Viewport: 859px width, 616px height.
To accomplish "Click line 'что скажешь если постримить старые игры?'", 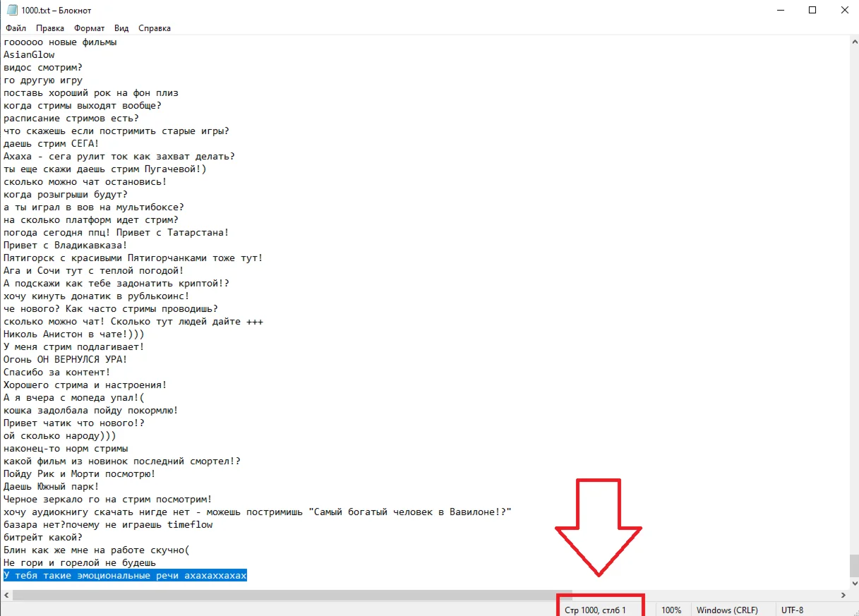I will [x=116, y=131].
